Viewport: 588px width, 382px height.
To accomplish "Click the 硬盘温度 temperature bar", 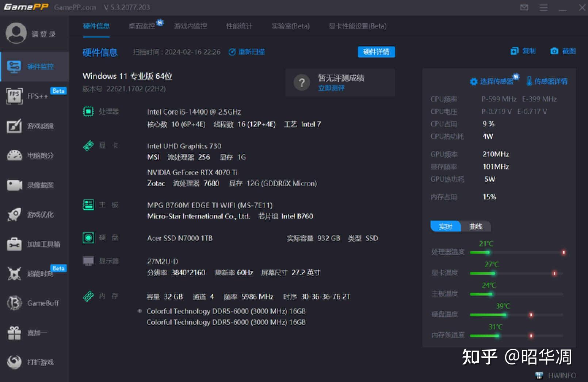I will (516, 315).
